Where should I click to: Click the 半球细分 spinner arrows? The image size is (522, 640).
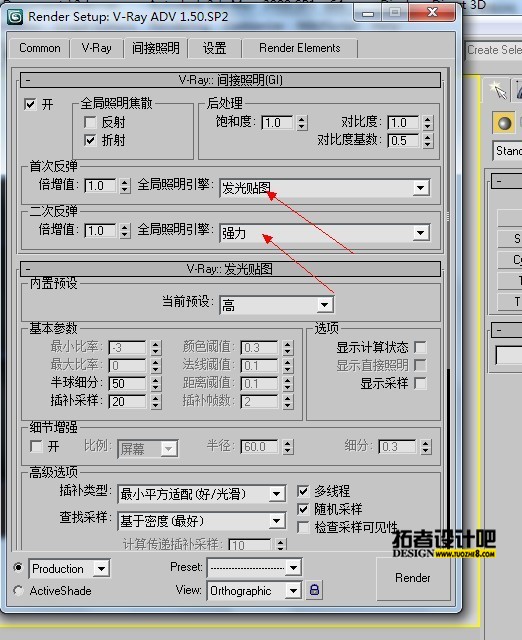point(155,383)
